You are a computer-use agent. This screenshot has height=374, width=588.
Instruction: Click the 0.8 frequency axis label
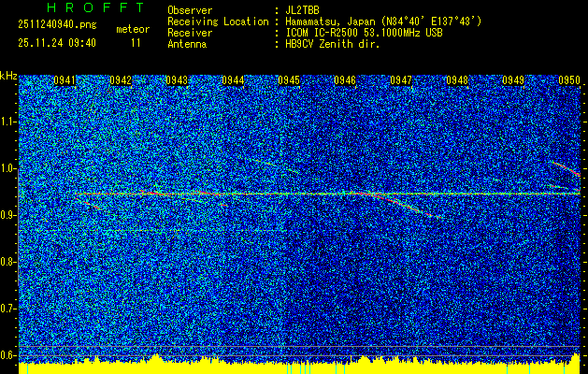pos(8,262)
